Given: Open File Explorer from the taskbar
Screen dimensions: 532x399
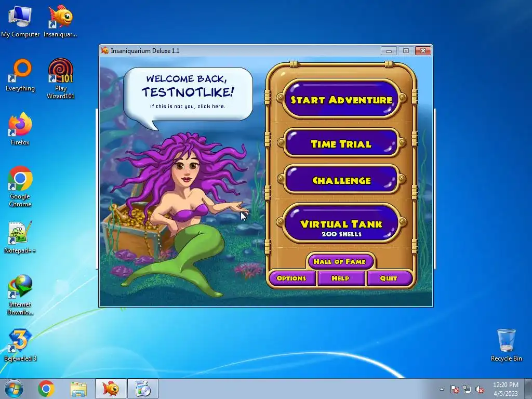Looking at the screenshot, I should (78, 389).
